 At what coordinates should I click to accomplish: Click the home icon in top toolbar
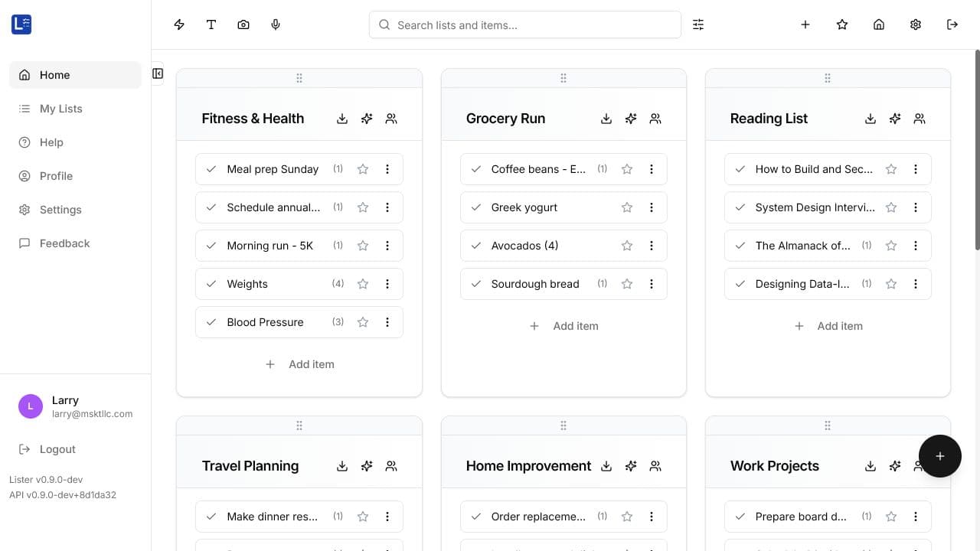(879, 24)
